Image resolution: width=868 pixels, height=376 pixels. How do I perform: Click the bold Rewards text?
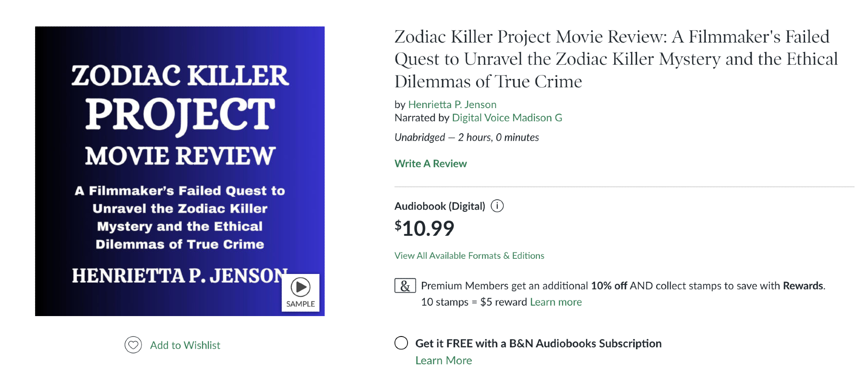tap(802, 286)
